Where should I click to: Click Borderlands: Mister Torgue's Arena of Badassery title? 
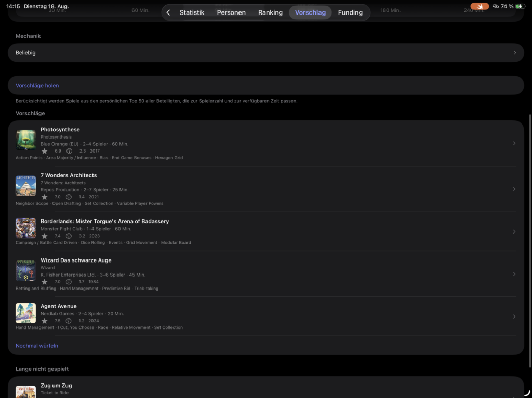(x=105, y=221)
